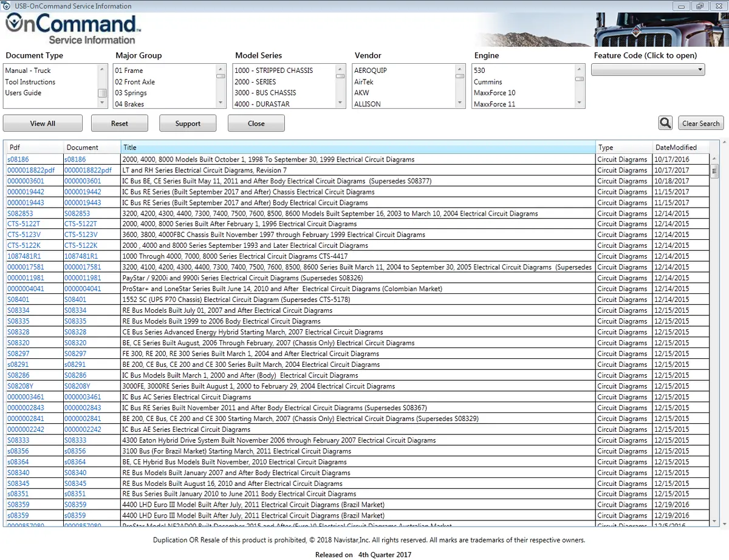Open pdf link 0000002242

coord(26,429)
